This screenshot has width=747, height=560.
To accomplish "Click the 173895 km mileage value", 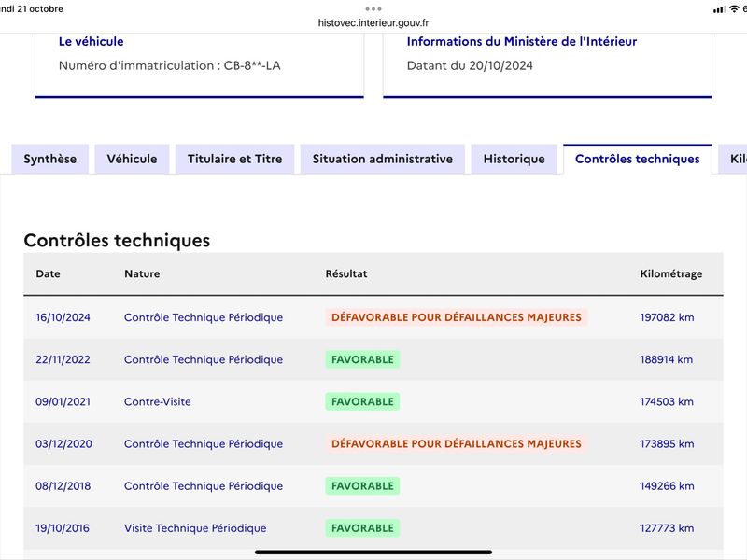I will pyautogui.click(x=667, y=444).
